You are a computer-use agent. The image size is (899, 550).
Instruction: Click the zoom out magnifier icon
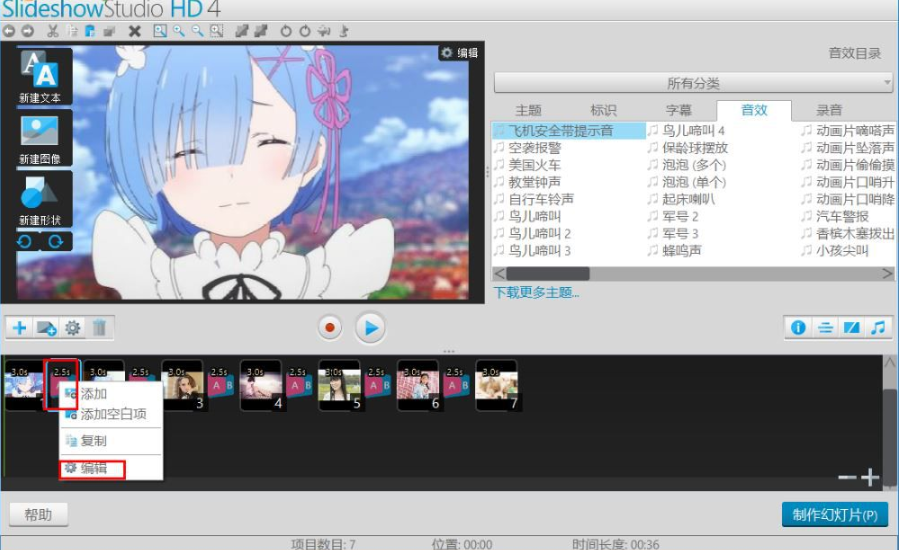point(198,31)
